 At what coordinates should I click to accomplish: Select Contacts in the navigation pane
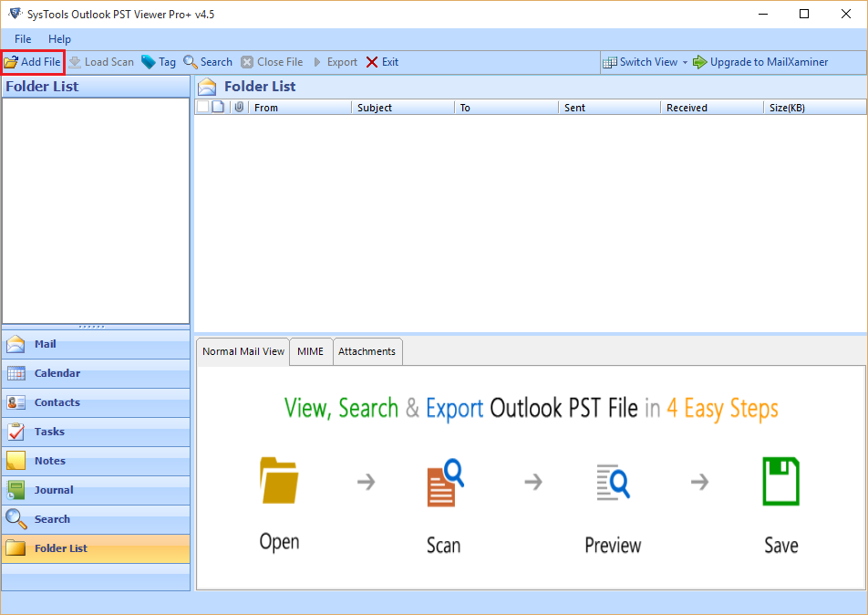(96, 402)
